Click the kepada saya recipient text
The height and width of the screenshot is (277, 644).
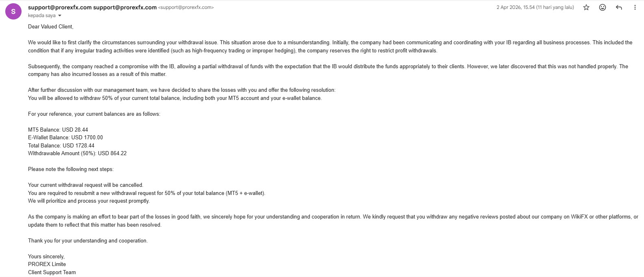(x=41, y=15)
